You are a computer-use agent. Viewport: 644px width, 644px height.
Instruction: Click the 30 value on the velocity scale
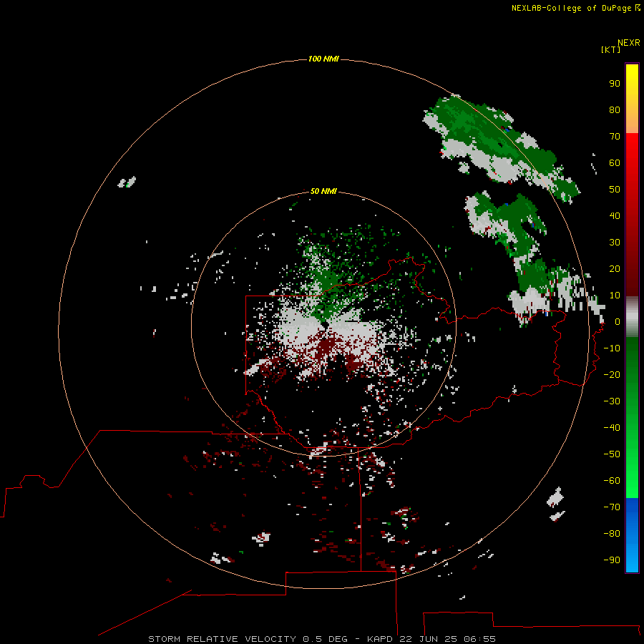[615, 243]
